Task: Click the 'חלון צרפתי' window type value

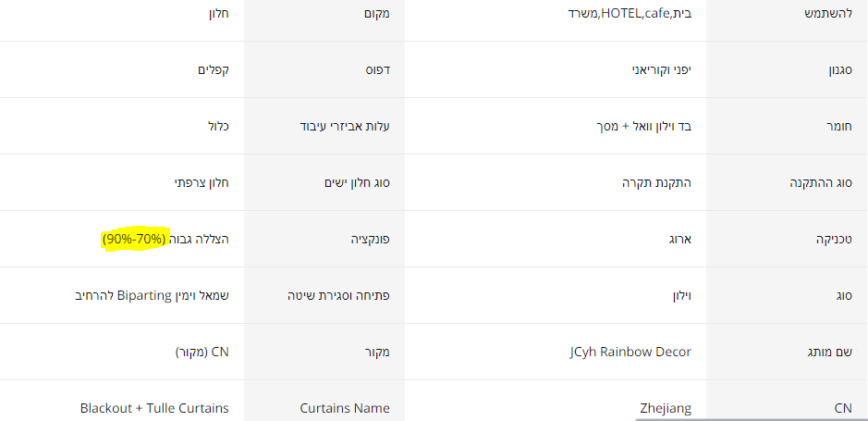Action: click(x=202, y=182)
